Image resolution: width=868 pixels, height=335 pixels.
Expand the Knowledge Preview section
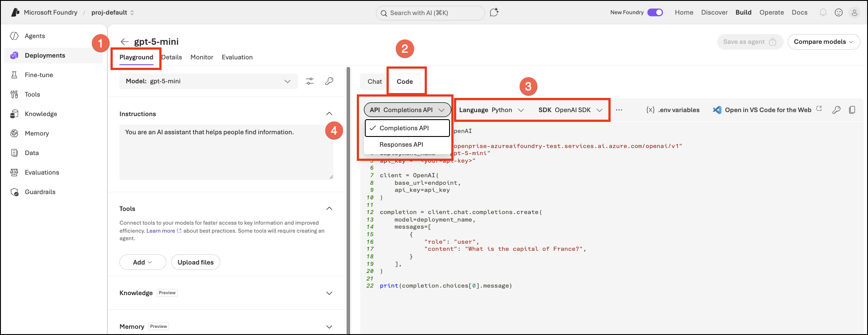[329, 293]
